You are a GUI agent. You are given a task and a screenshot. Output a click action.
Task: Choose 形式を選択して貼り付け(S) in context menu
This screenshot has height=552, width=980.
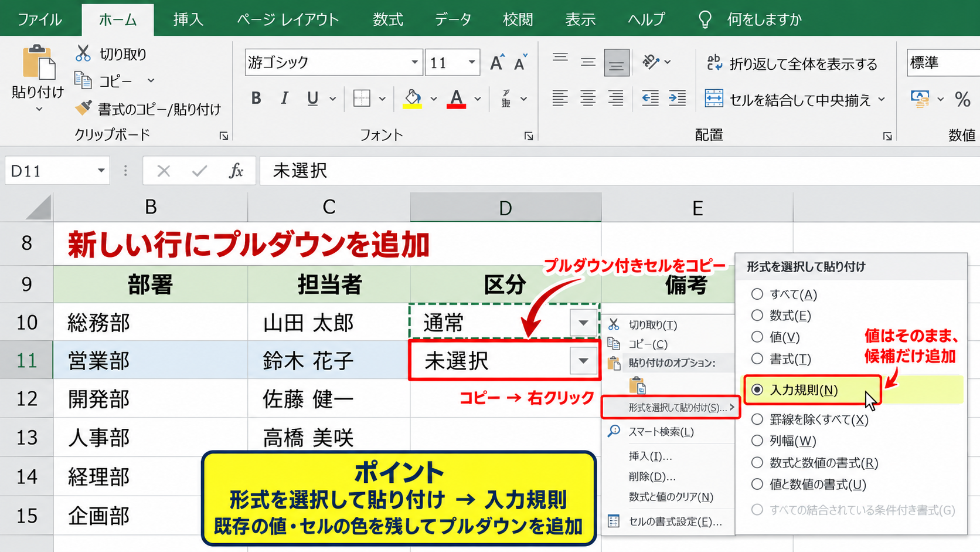coord(671,407)
